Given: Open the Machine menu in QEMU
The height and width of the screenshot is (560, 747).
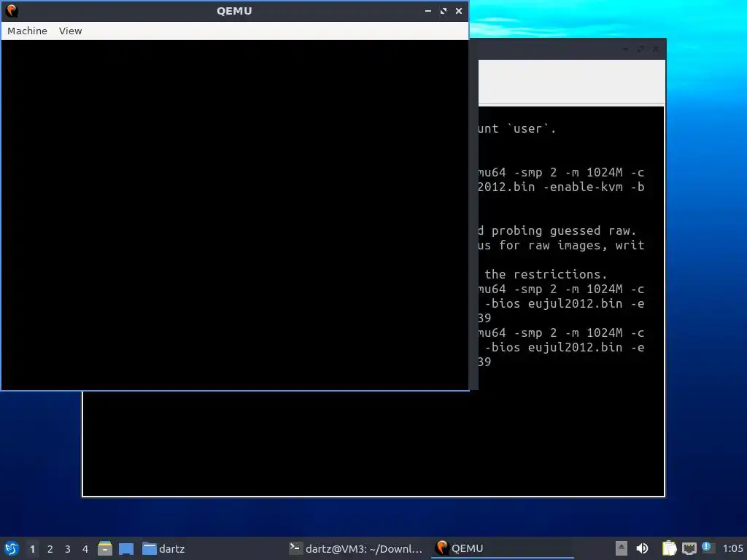Looking at the screenshot, I should pyautogui.click(x=27, y=31).
